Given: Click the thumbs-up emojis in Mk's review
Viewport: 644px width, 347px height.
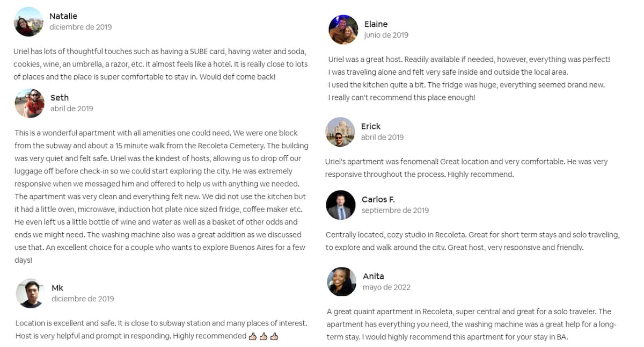Looking at the screenshot, I should pyautogui.click(x=264, y=336).
